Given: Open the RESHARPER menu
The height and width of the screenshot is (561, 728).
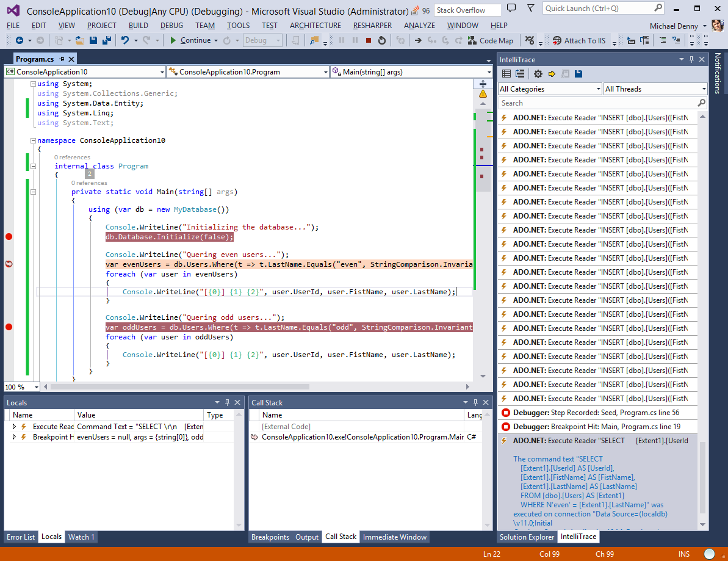Looking at the screenshot, I should pos(372,26).
